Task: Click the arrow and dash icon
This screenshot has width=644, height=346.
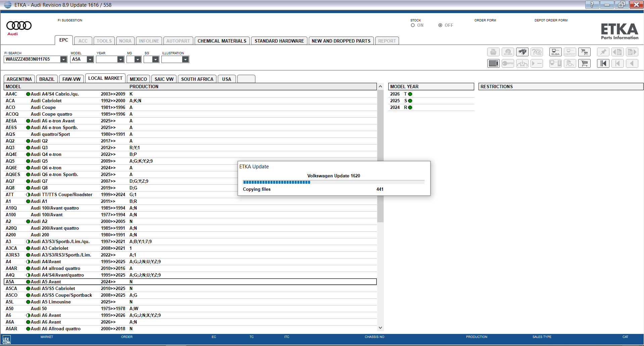Action: coord(537,63)
